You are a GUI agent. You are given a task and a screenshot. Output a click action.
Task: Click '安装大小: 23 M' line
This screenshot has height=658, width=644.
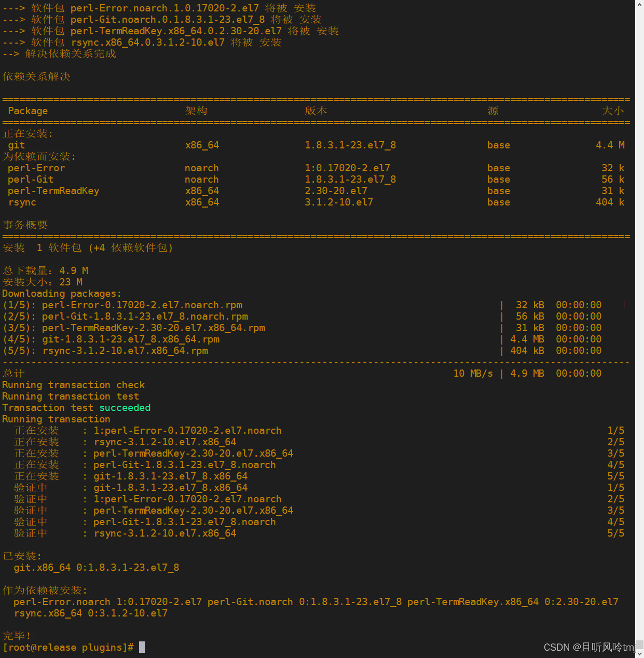(43, 282)
